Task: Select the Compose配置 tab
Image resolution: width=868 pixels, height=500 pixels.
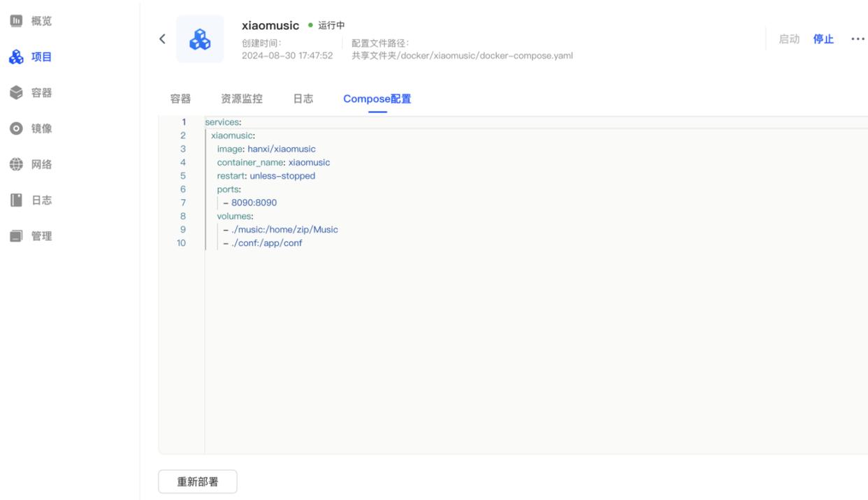Action: (x=377, y=99)
